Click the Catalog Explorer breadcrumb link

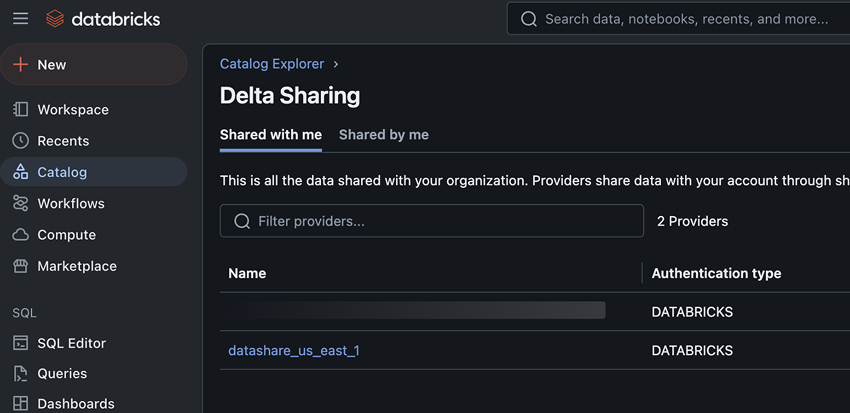[272, 64]
